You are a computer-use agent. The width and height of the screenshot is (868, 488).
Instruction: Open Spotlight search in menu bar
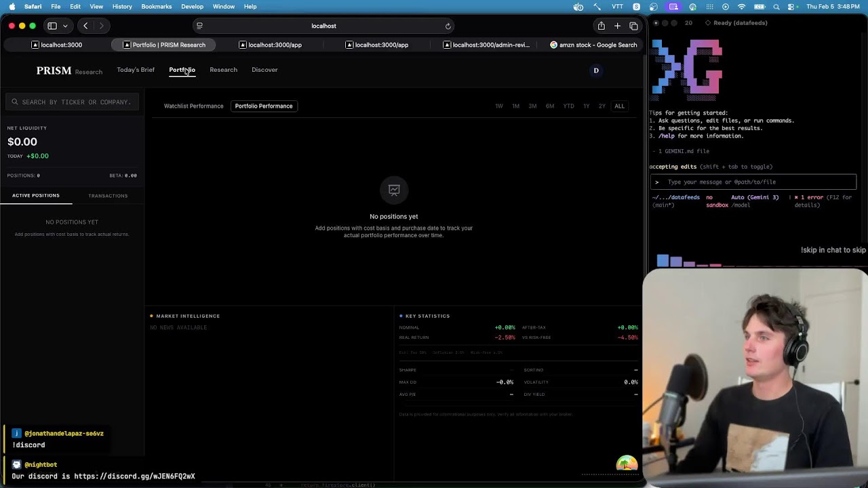click(x=776, y=7)
